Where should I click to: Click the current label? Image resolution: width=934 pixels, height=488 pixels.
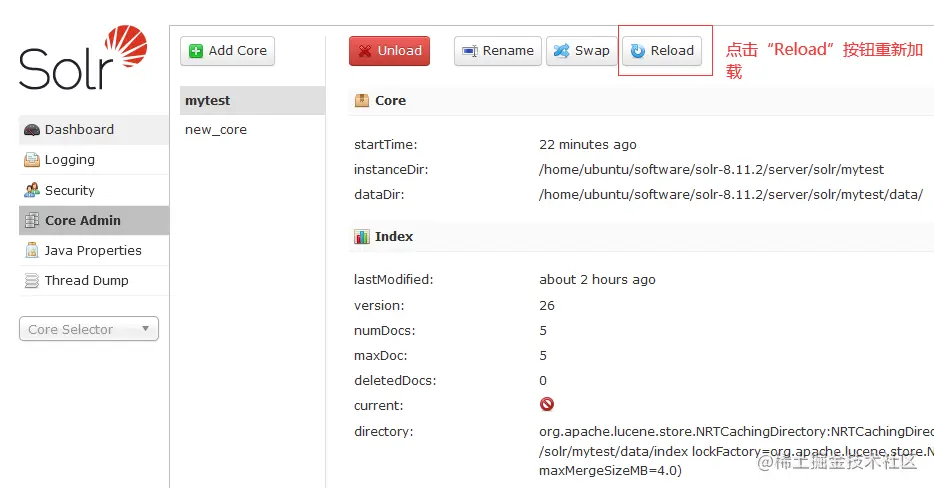(x=378, y=406)
